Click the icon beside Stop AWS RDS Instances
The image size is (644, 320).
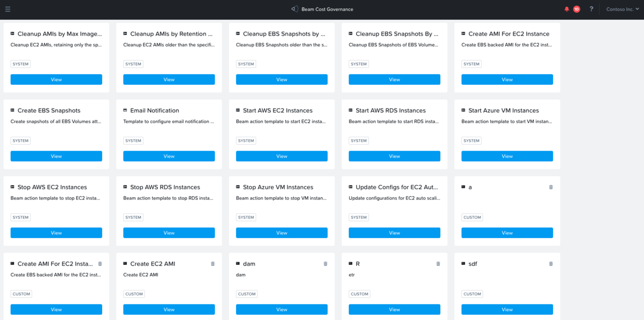coord(125,187)
